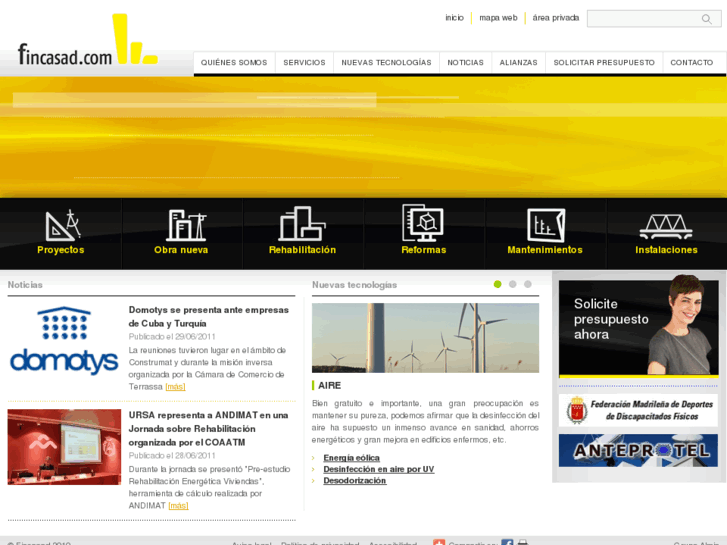Open the Reformas monitor icon

(423, 223)
